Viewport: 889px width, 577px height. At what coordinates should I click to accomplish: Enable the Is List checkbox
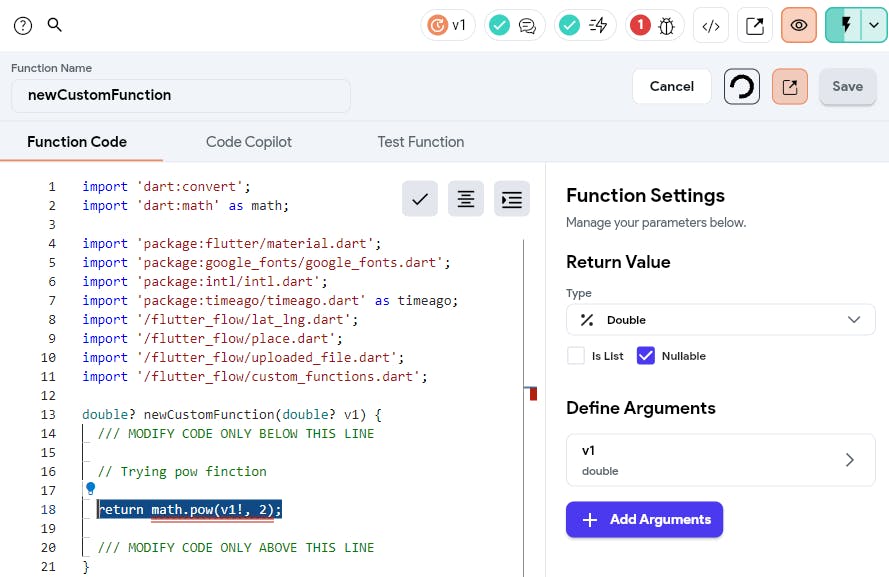(576, 356)
